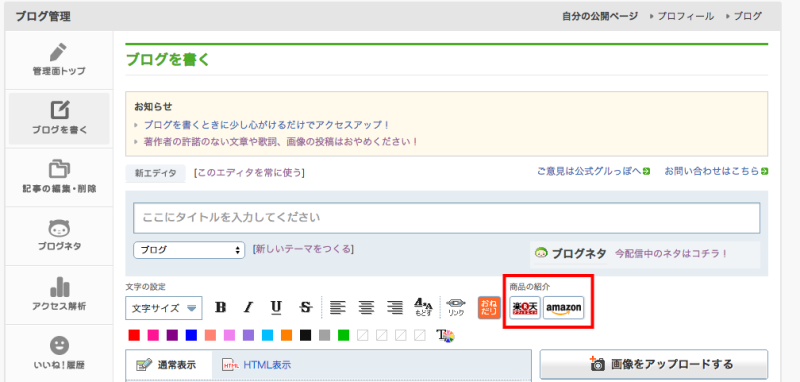Pick the hot pink color swatch

point(153,335)
